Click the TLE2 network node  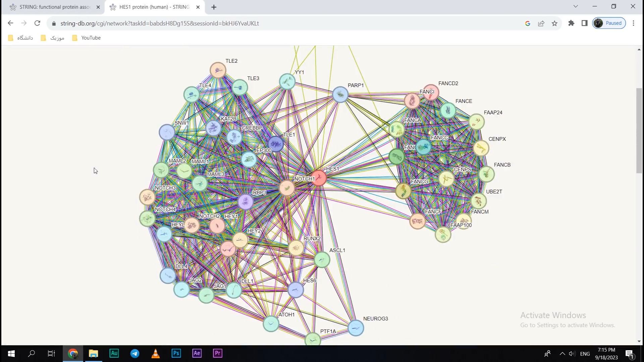[218, 70]
